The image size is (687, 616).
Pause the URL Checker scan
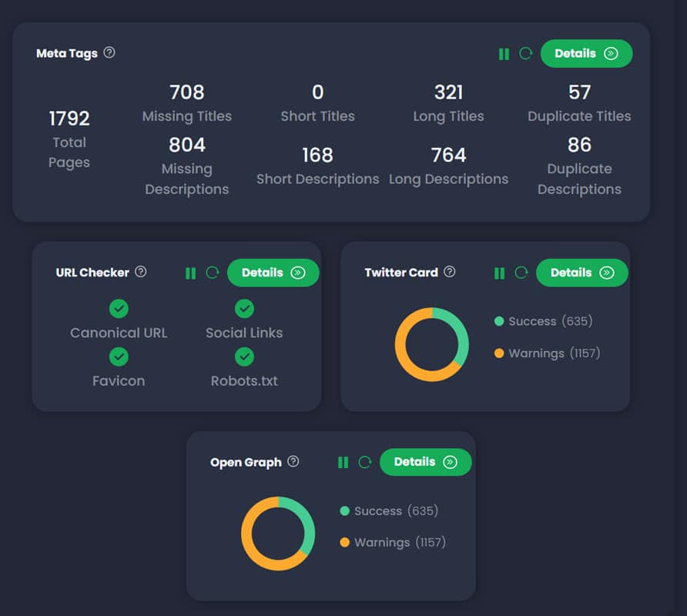tap(191, 273)
